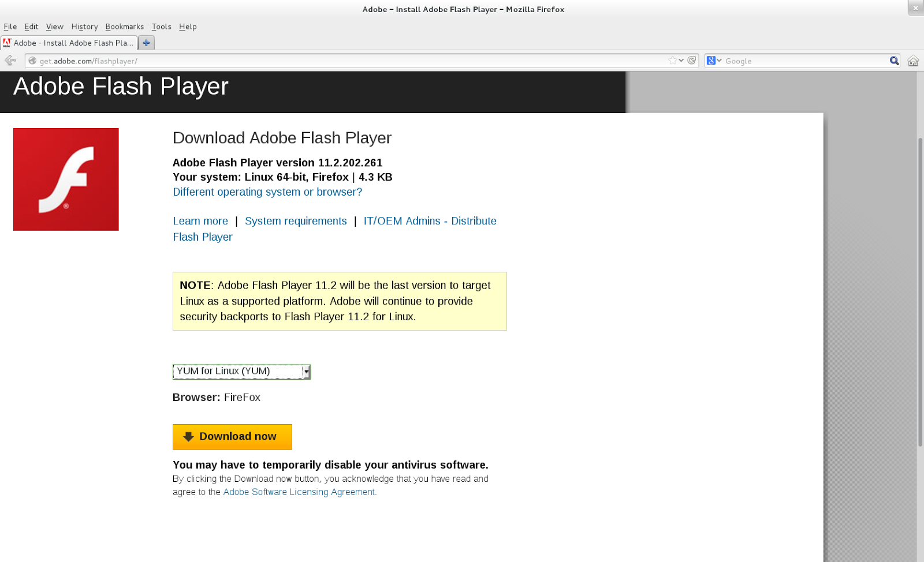Go to the Firefox home page
Image resolution: width=924 pixels, height=562 pixels.
coord(913,61)
